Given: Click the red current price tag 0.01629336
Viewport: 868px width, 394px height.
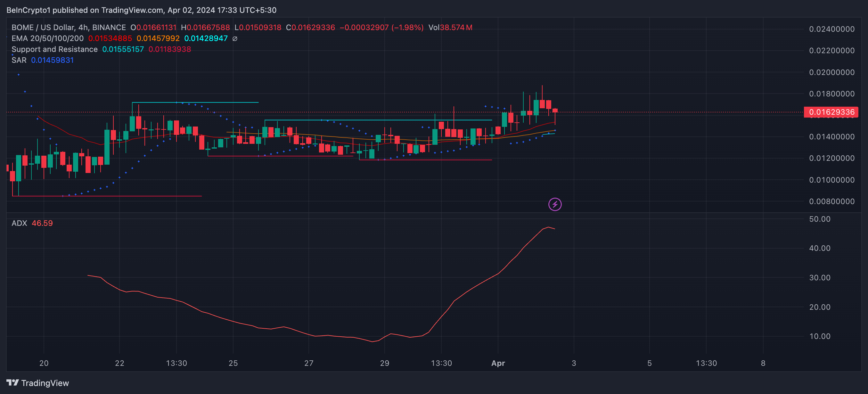Looking at the screenshot, I should click(x=831, y=112).
